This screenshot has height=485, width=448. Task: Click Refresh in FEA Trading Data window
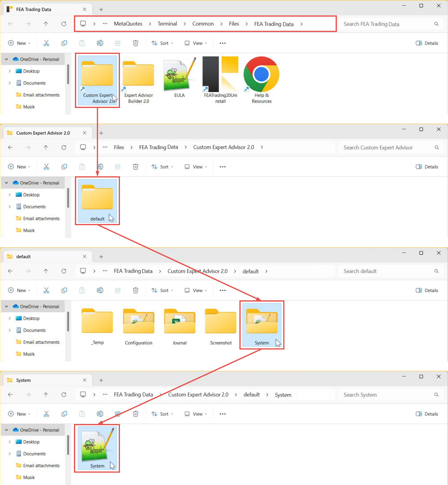coord(64,24)
